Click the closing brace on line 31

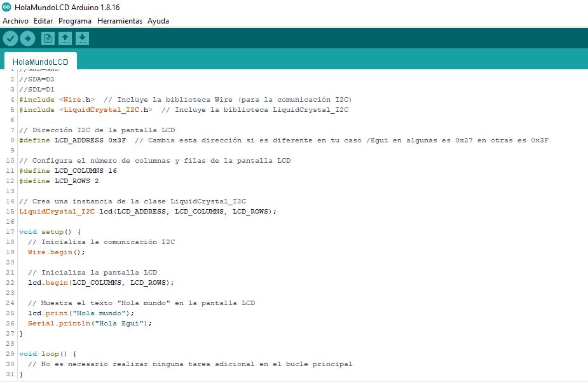[21, 374]
